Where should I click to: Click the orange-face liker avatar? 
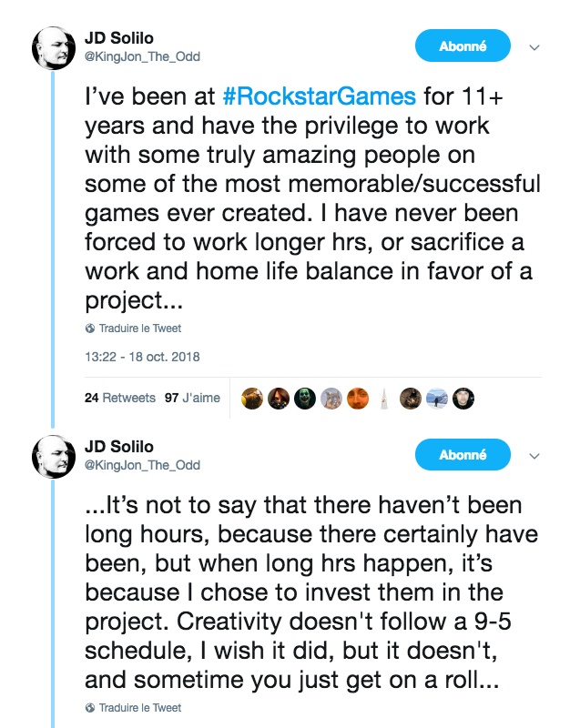tap(358, 398)
